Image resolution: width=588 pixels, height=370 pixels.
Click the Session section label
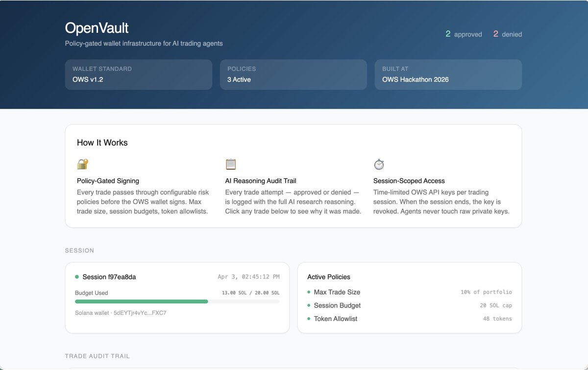[79, 251]
